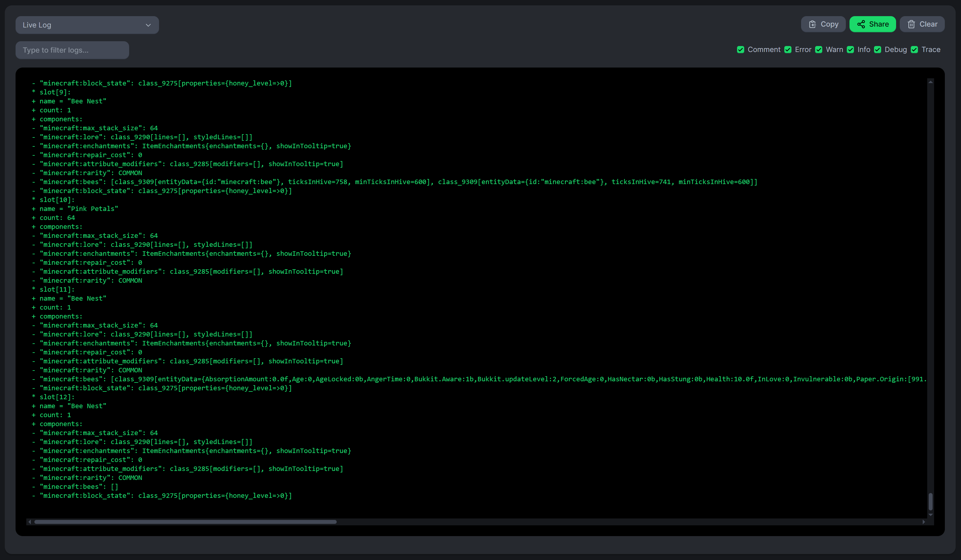Click the Copy button
The height and width of the screenshot is (560, 961).
point(823,24)
